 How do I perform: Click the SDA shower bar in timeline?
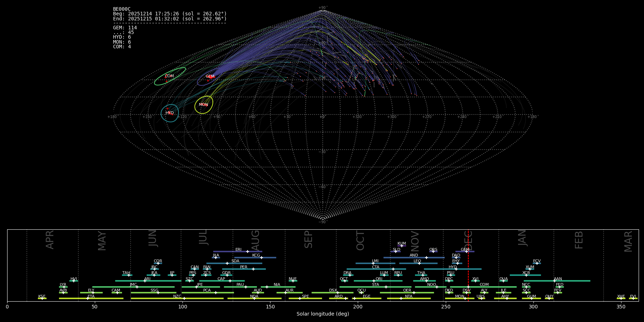pos(234,263)
